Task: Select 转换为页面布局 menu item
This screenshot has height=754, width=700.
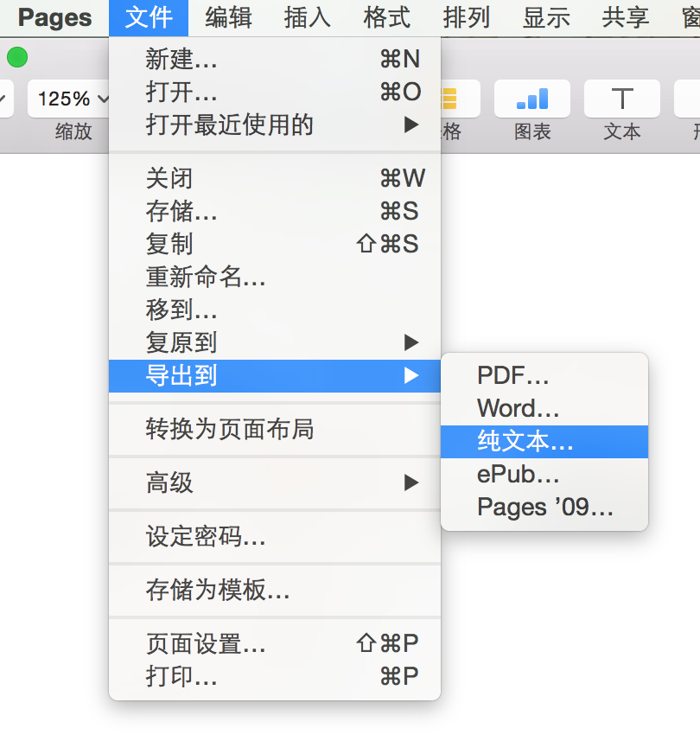Action: (275, 429)
